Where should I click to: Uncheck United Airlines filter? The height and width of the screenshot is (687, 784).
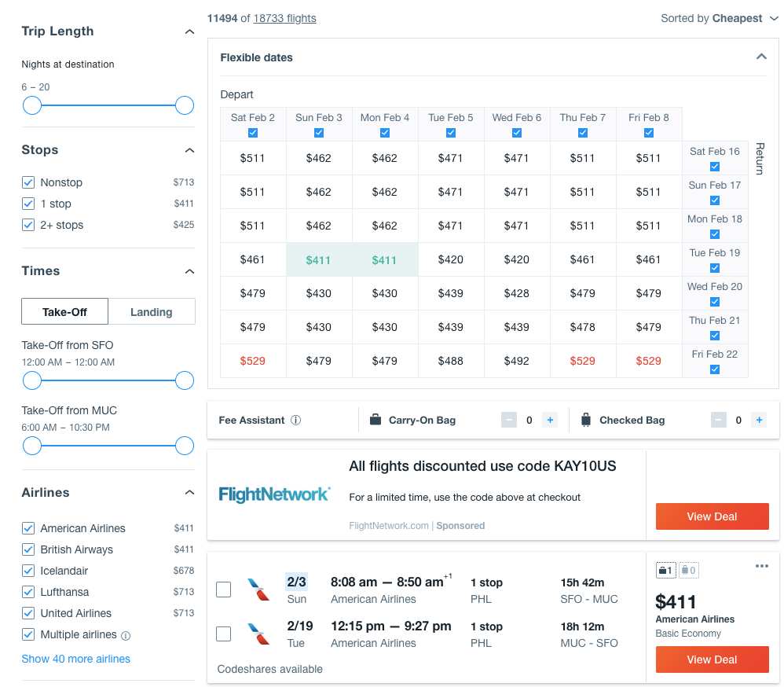click(x=28, y=613)
